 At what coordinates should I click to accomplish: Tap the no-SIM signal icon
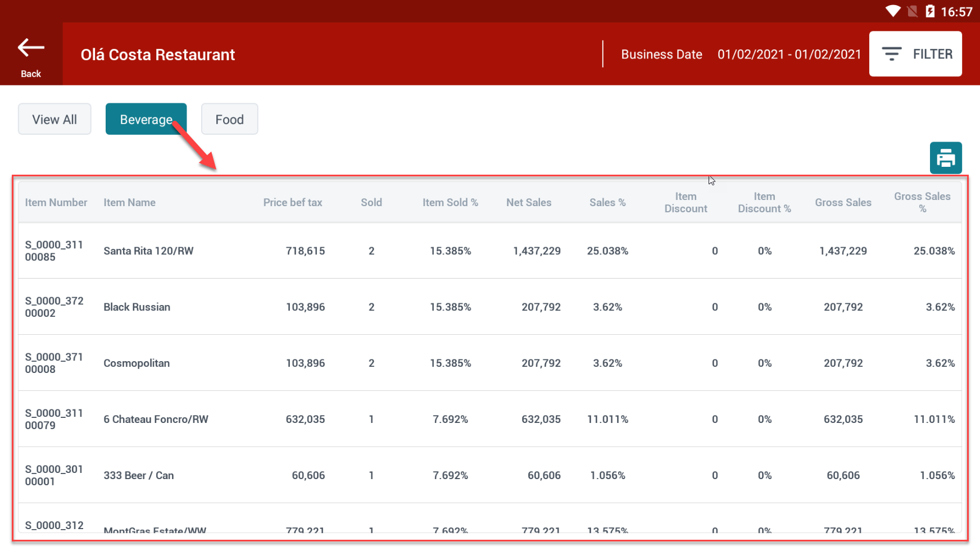click(x=912, y=11)
